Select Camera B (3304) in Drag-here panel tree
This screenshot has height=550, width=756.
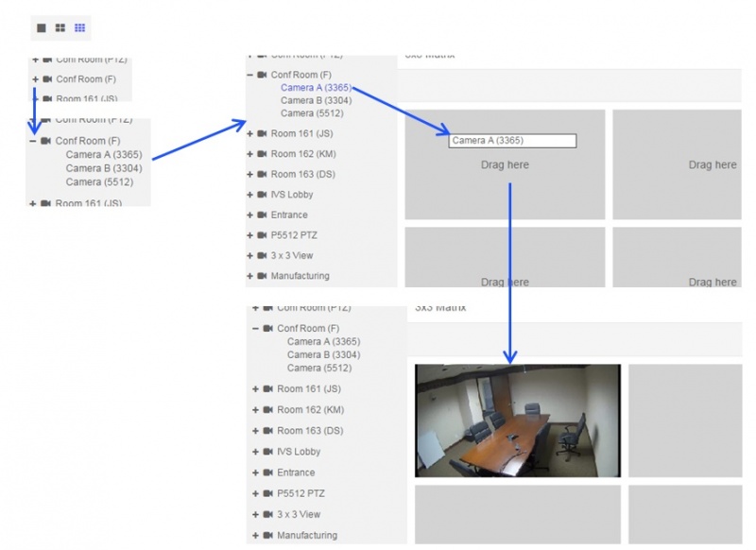coord(316,100)
